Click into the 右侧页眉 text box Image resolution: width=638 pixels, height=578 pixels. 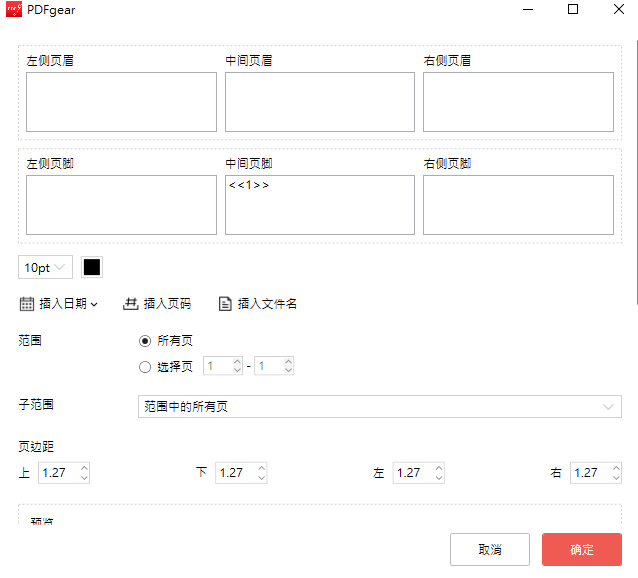518,102
